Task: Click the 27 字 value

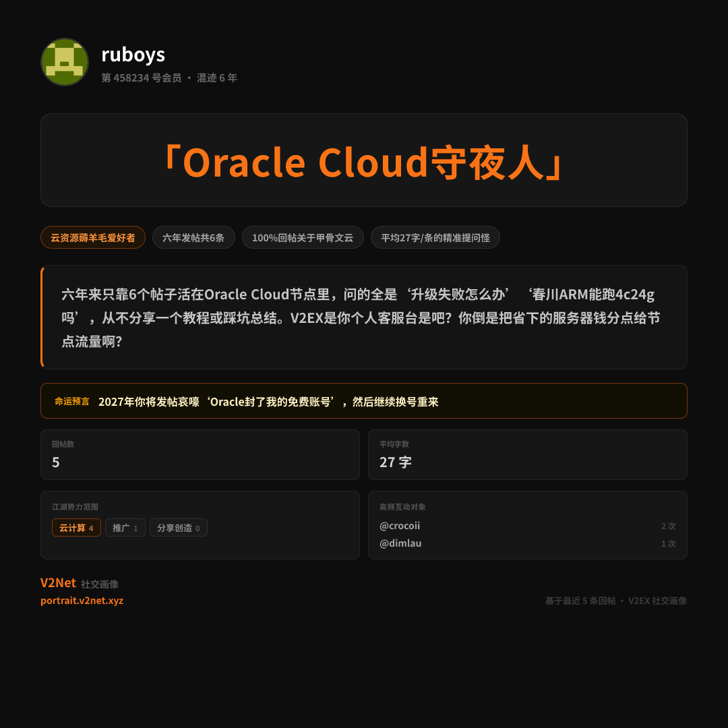Action: (x=396, y=462)
